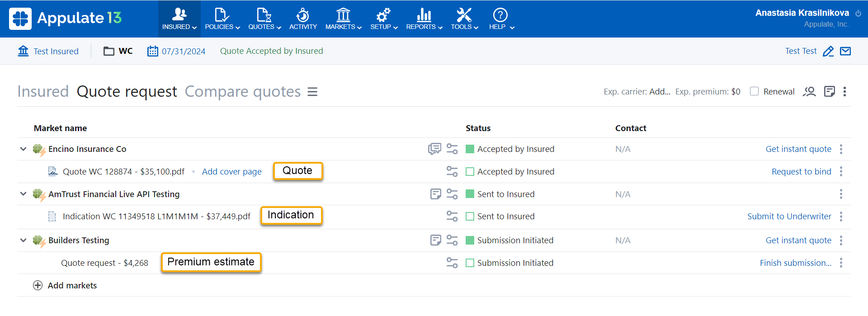
Task: Click the Add cover page link
Action: tap(231, 172)
